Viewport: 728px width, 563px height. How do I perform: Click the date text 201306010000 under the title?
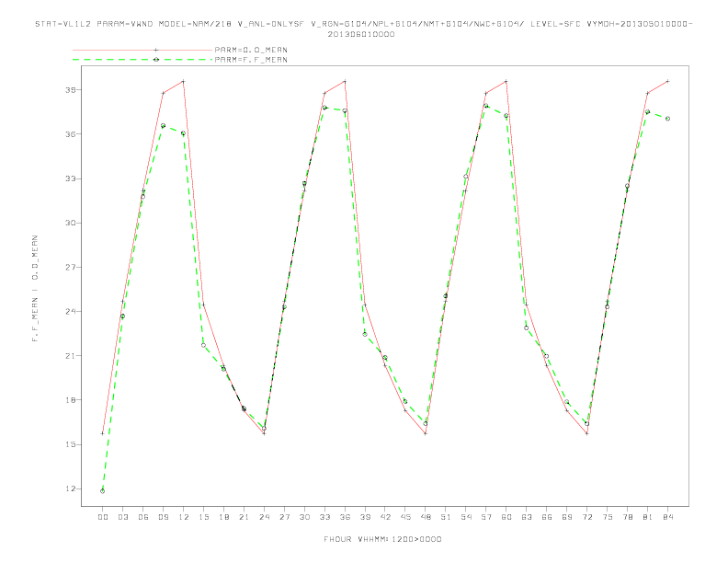pos(361,34)
